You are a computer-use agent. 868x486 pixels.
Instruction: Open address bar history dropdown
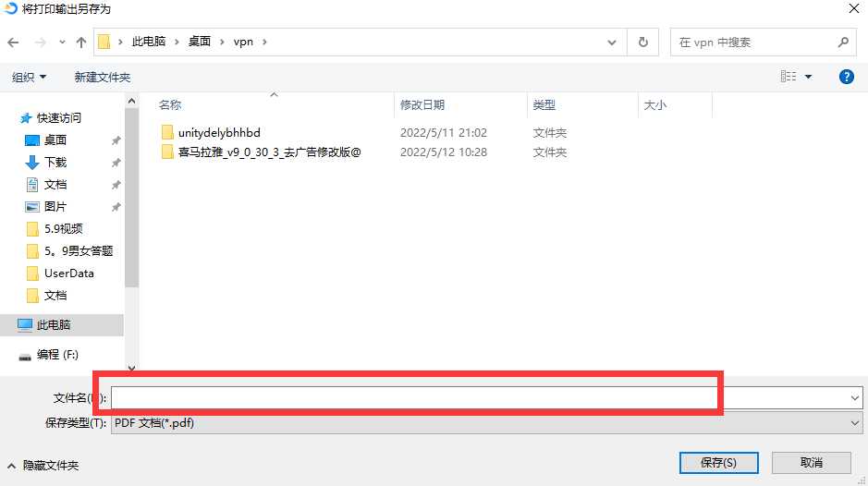(612, 43)
